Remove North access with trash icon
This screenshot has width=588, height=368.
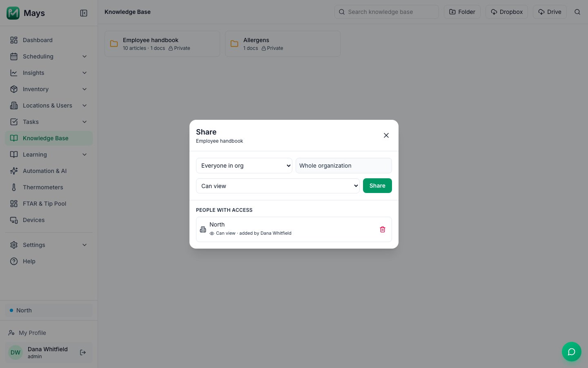click(x=383, y=229)
